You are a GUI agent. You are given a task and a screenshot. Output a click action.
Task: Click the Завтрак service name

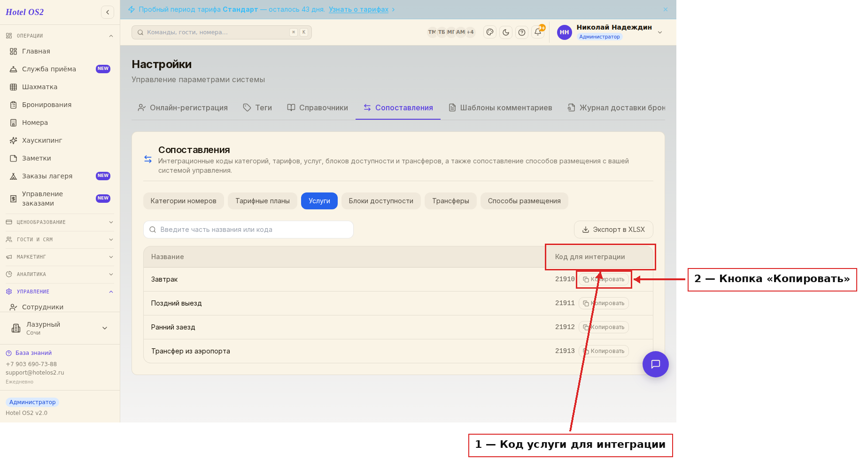coord(164,279)
